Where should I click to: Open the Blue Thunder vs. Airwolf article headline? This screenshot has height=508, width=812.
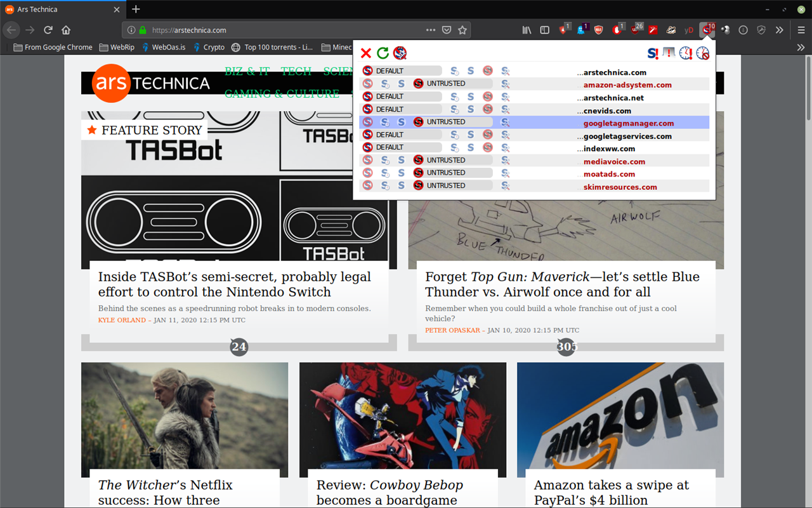click(562, 284)
